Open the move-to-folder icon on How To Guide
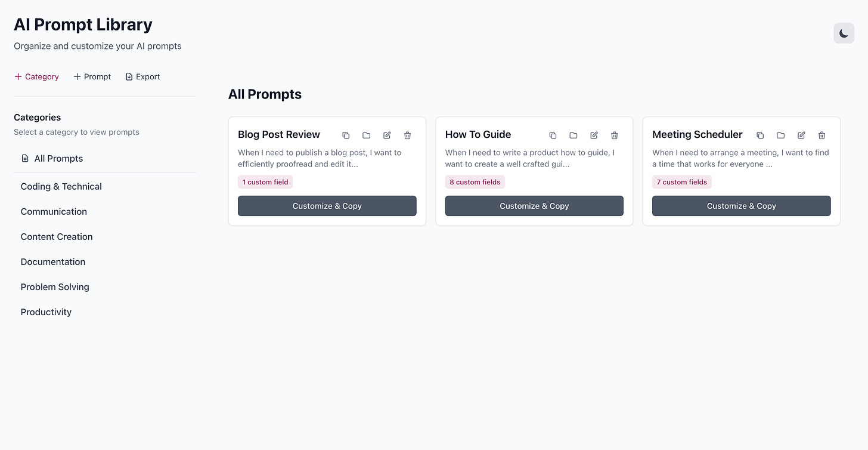 [573, 135]
